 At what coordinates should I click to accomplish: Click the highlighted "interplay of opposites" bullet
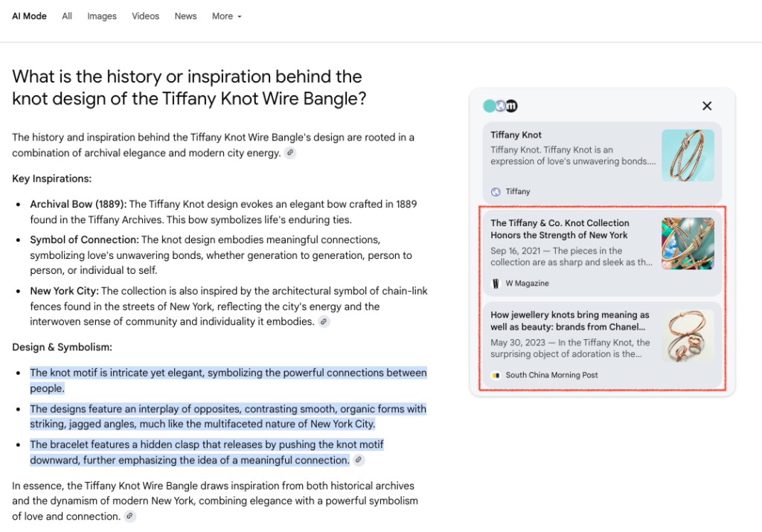click(x=228, y=417)
